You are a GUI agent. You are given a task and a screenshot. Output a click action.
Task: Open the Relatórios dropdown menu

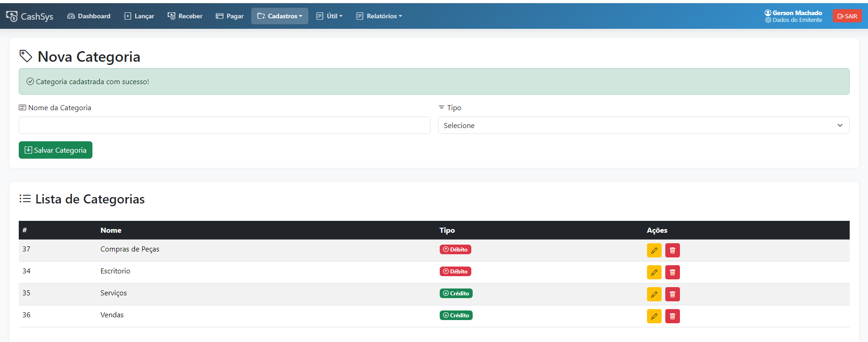pos(379,16)
